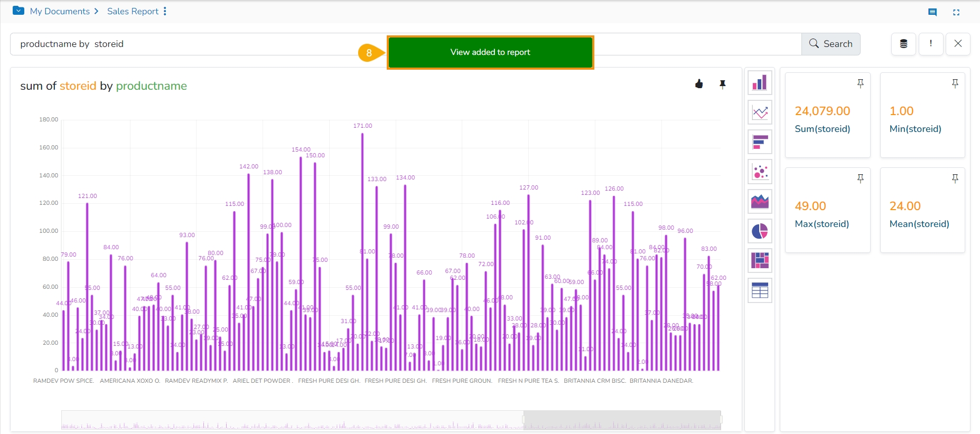Select the pie chart type
Screen dimensions: 980x434
[760, 231]
